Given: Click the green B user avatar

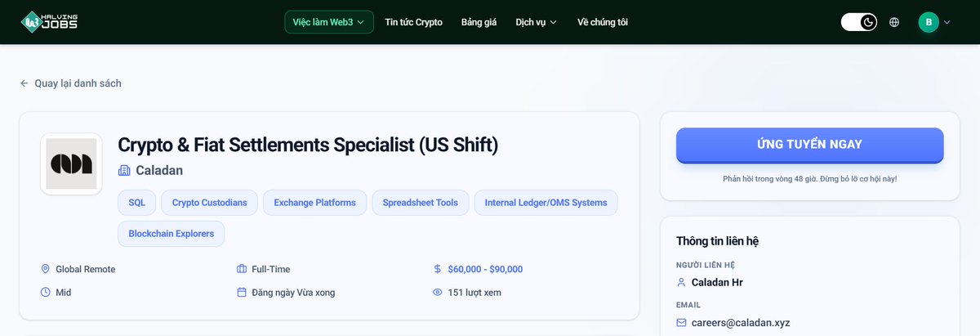Looking at the screenshot, I should [x=929, y=22].
